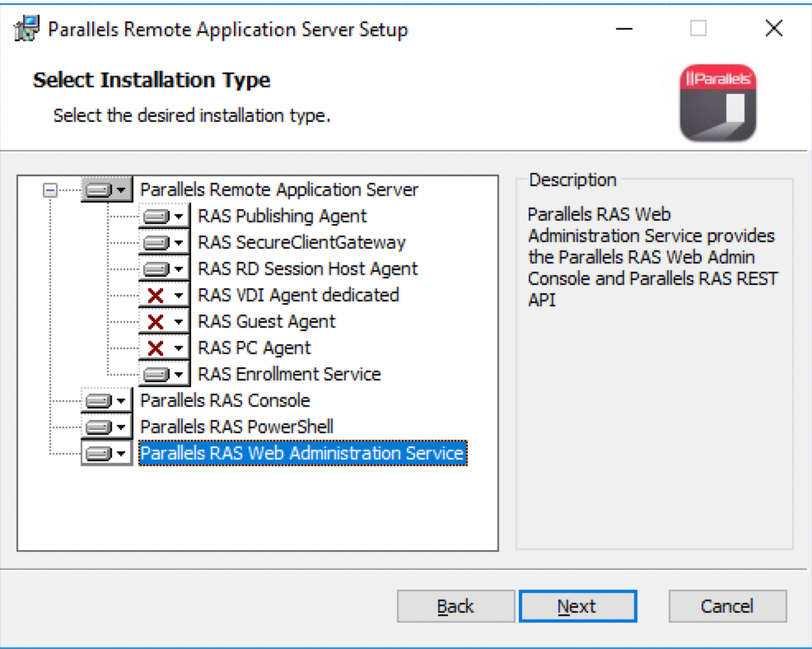Select RAS RD Session Host Agent feature
This screenshot has height=649, width=812.
tap(308, 268)
